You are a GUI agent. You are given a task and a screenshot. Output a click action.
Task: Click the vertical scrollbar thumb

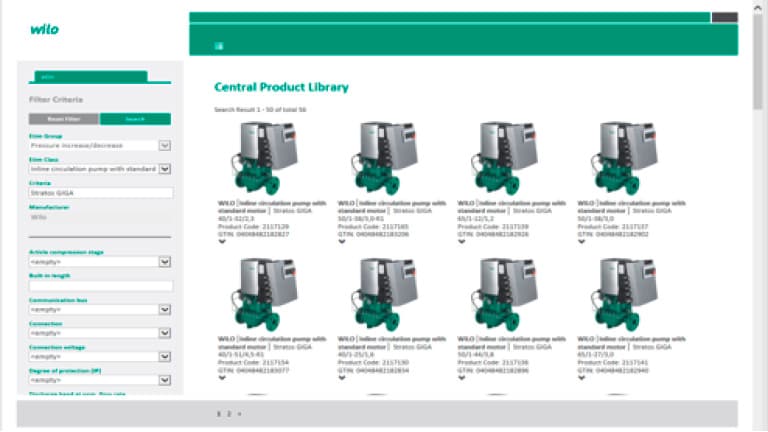(758, 60)
